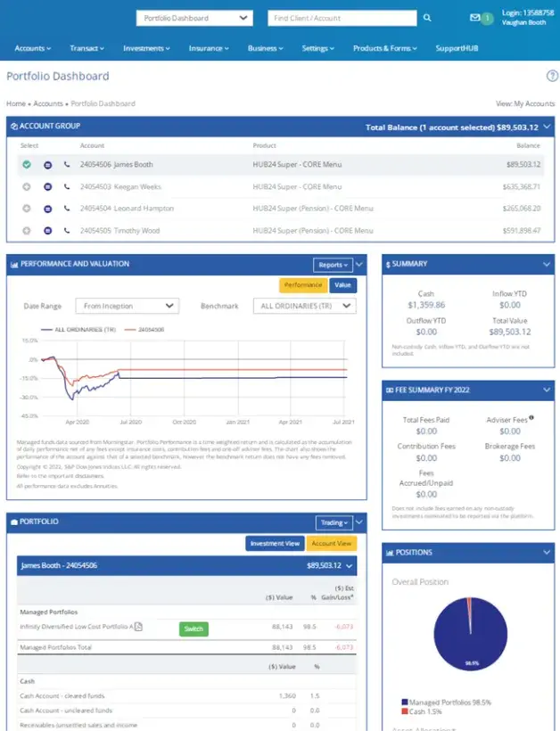Click the blue round icon for James Booth
Image resolution: width=560 pixels, height=731 pixels.
(x=47, y=165)
